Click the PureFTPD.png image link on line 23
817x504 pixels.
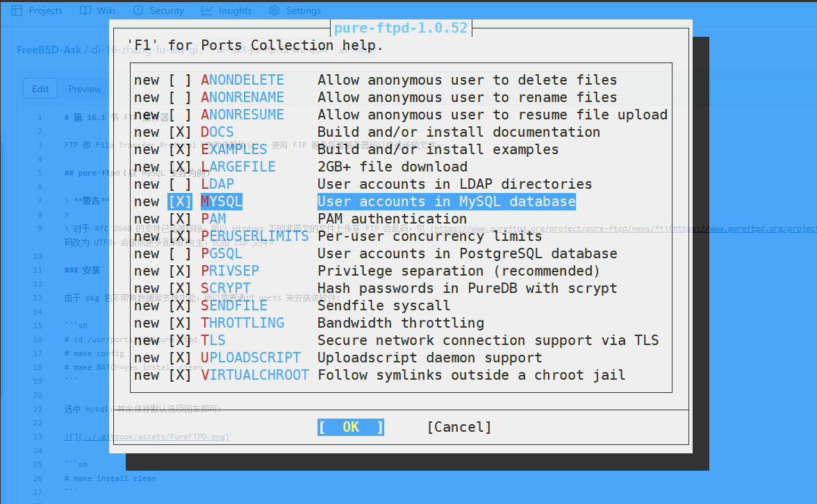click(147, 436)
